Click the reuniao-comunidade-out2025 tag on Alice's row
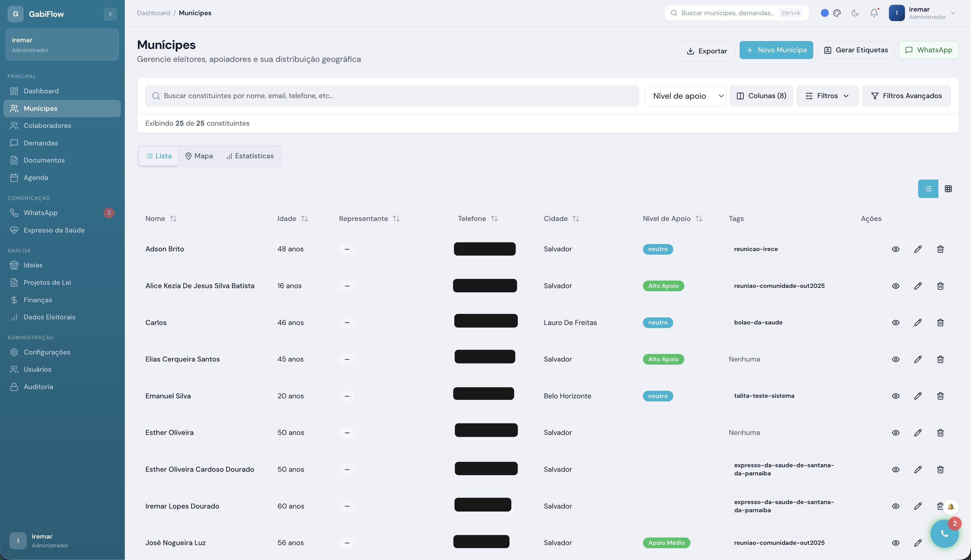The height and width of the screenshot is (560, 971). click(x=779, y=286)
